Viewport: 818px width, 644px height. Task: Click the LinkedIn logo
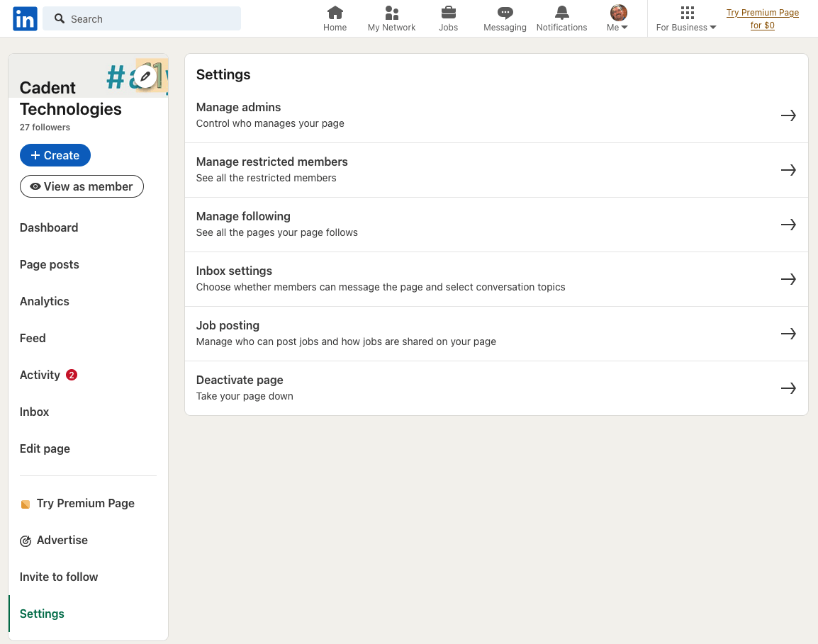pos(25,18)
